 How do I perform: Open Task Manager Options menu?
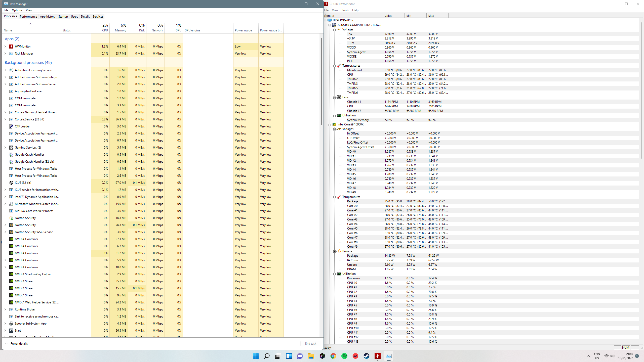(x=17, y=10)
